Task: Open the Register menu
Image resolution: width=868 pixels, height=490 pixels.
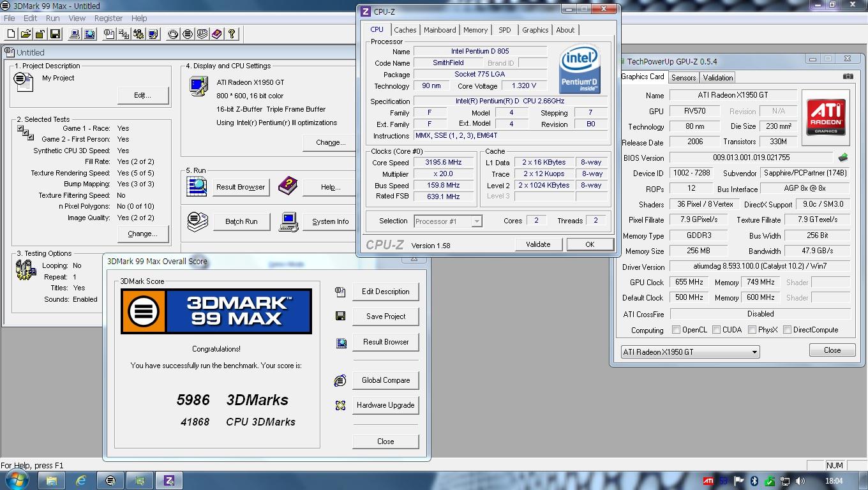Action: (x=108, y=18)
